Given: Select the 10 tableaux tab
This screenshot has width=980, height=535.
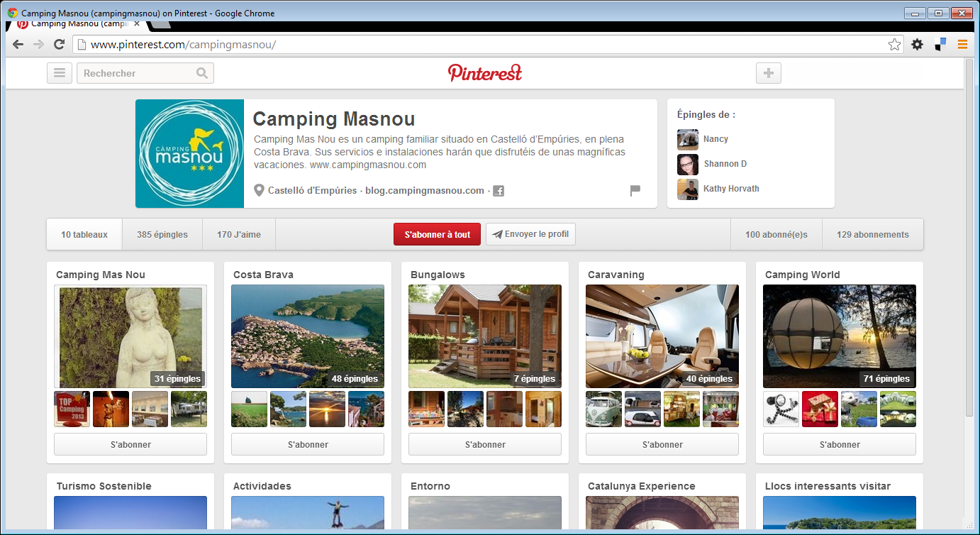Looking at the screenshot, I should [x=84, y=235].
